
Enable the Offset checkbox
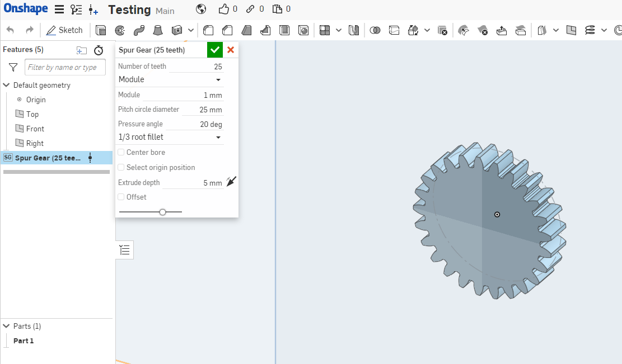coord(121,197)
